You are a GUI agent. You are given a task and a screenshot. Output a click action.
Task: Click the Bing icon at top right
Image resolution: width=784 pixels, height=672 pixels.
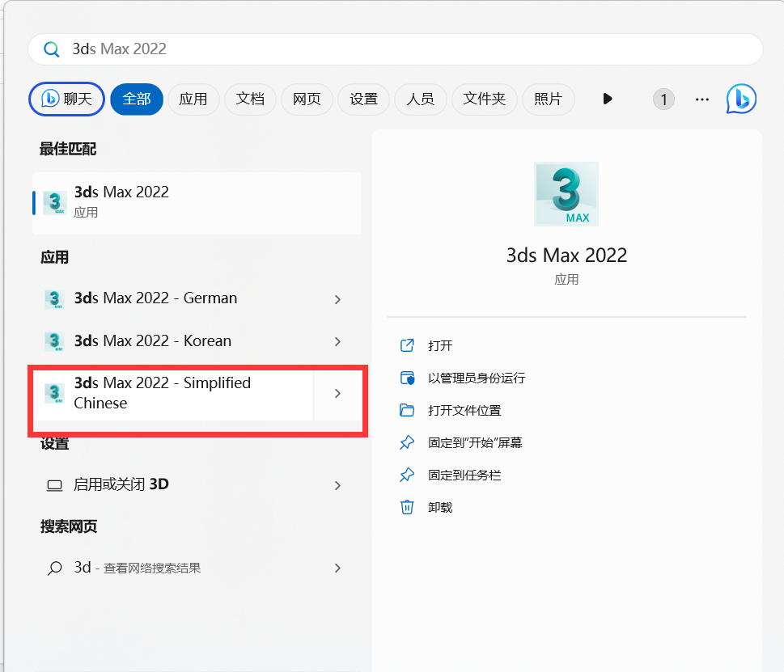[x=740, y=99]
